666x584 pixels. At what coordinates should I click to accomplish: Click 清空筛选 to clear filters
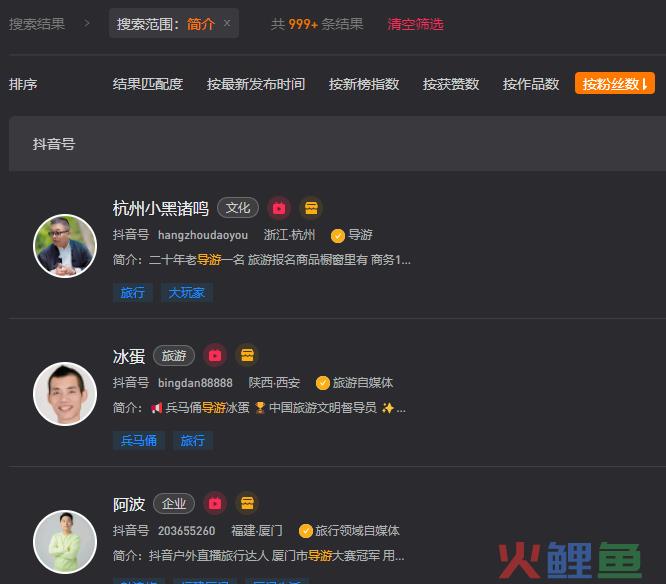point(415,24)
